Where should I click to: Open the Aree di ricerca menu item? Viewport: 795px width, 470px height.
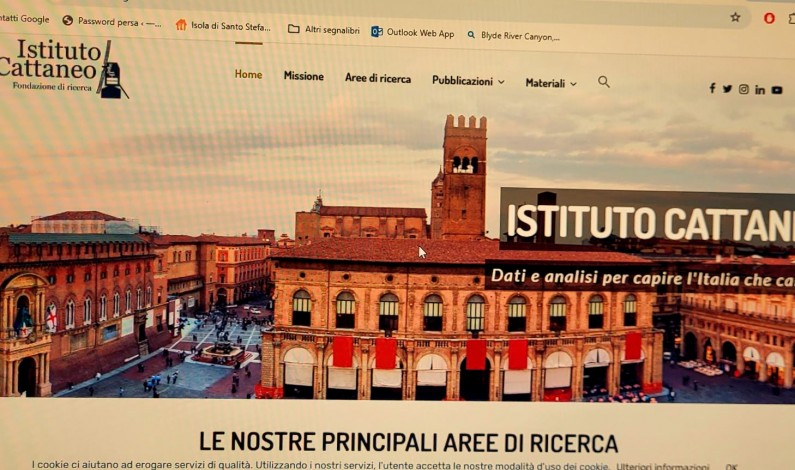(378, 79)
